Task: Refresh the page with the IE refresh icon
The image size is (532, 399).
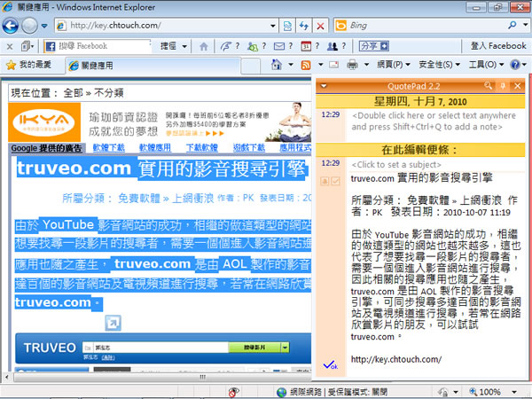Action: 301,25
